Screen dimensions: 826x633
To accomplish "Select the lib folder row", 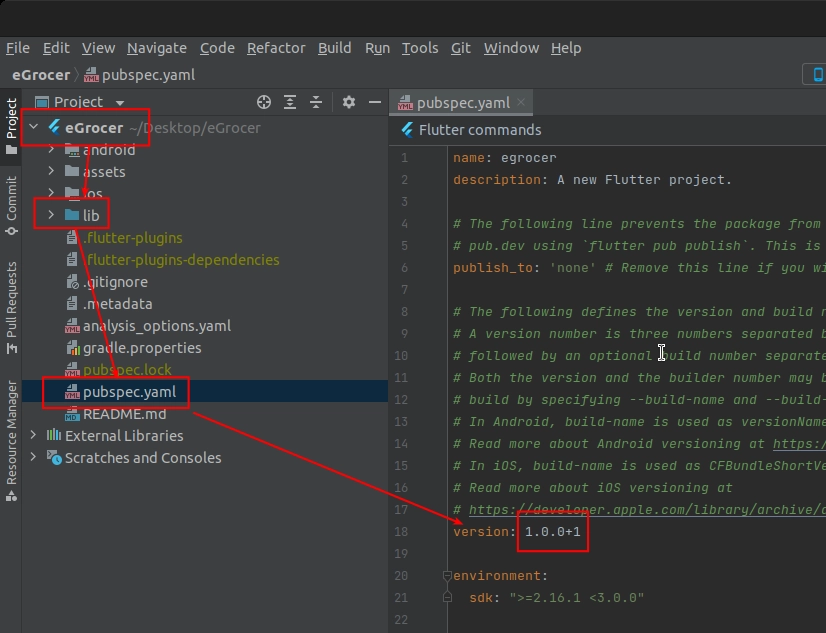I will coord(205,215).
